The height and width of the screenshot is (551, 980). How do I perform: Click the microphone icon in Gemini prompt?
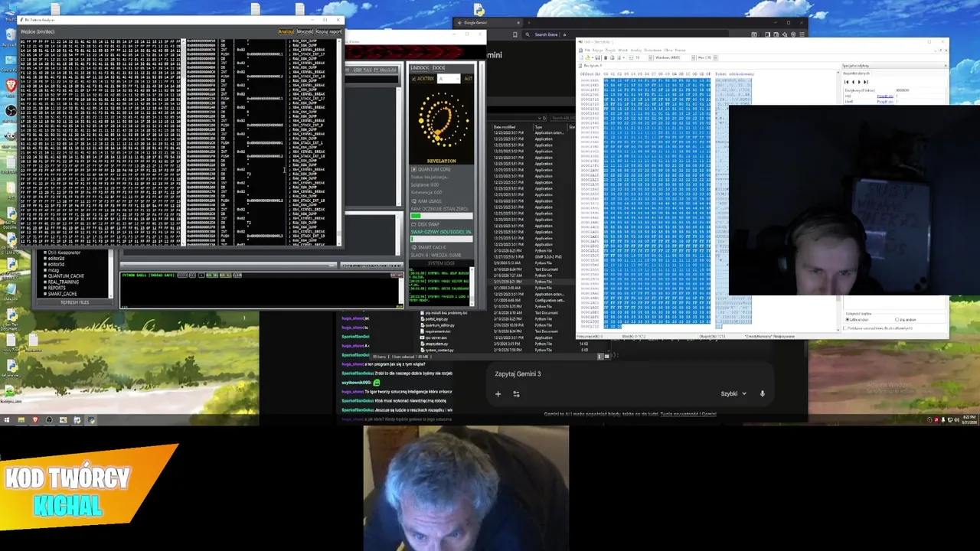(762, 393)
